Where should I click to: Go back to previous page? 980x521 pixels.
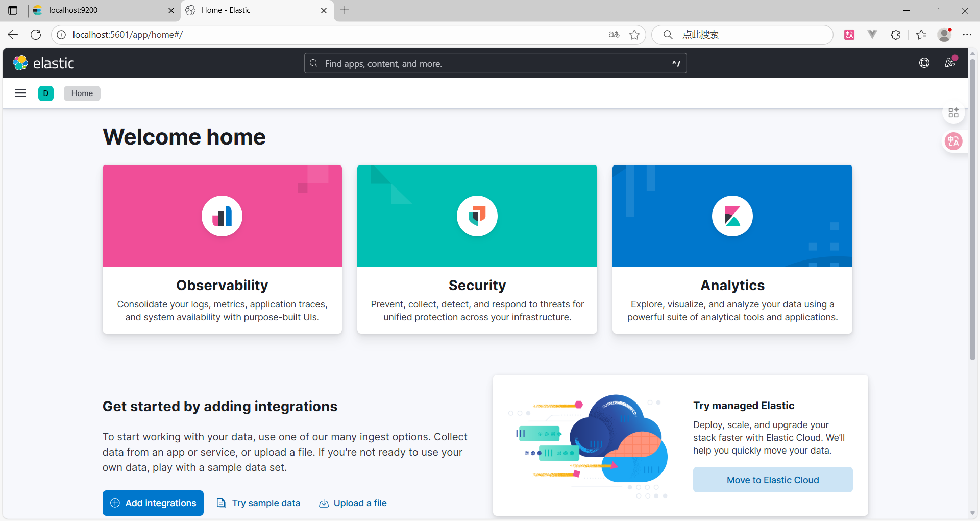coord(13,35)
